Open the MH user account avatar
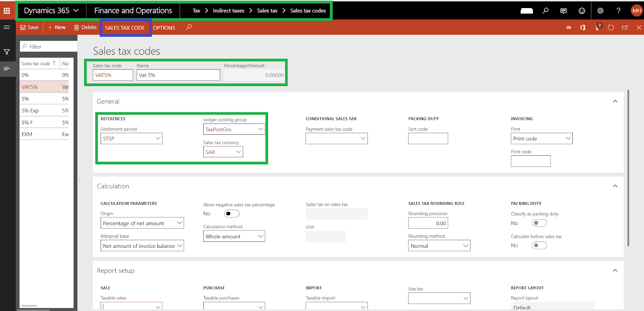644x311 pixels. (637, 11)
